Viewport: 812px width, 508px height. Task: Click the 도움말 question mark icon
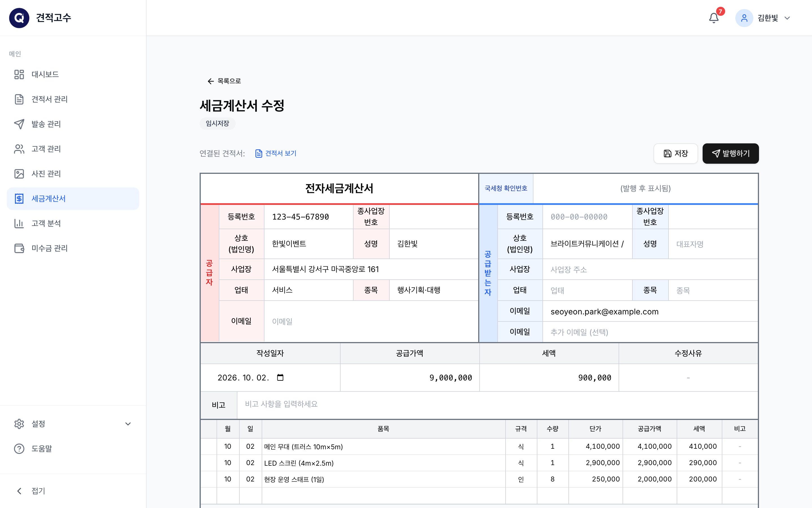click(x=19, y=448)
